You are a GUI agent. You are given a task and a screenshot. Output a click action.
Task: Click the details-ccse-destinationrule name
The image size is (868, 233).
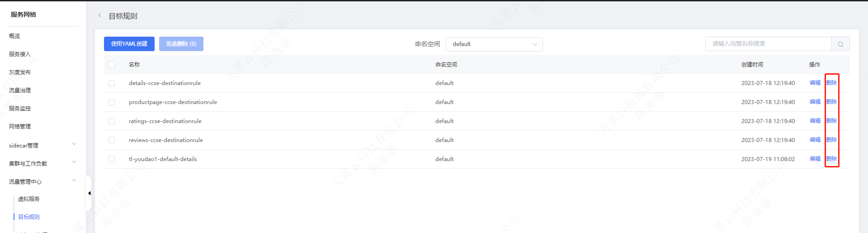[x=165, y=83]
